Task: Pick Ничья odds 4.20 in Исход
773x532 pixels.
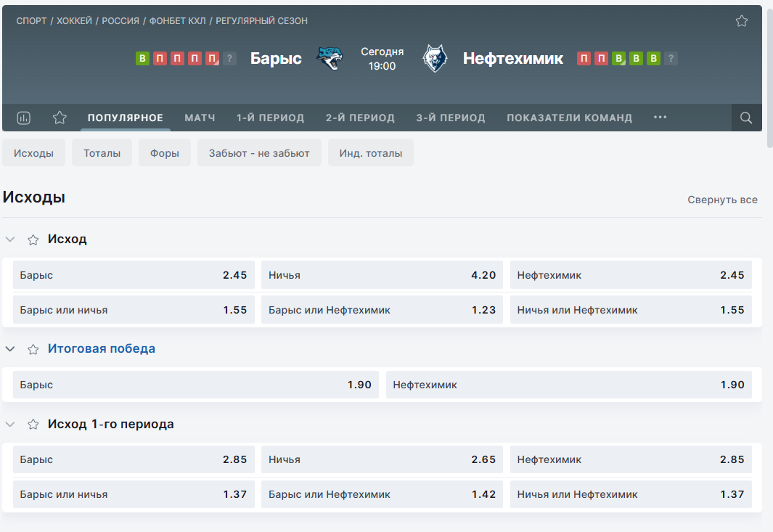Action: click(382, 275)
